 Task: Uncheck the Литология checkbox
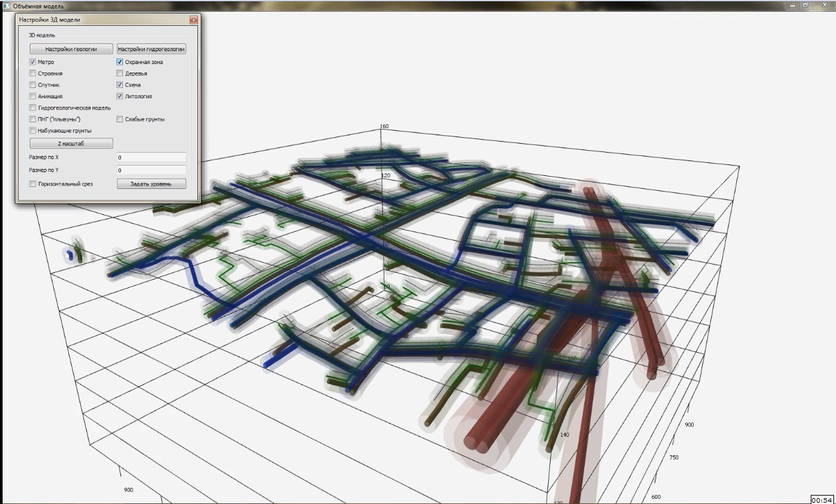click(120, 96)
